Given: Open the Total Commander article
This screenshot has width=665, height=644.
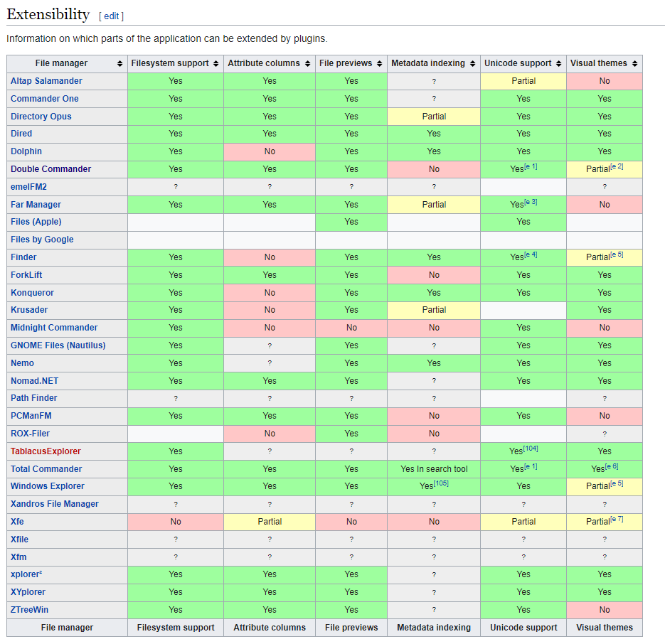Looking at the screenshot, I should [46, 469].
